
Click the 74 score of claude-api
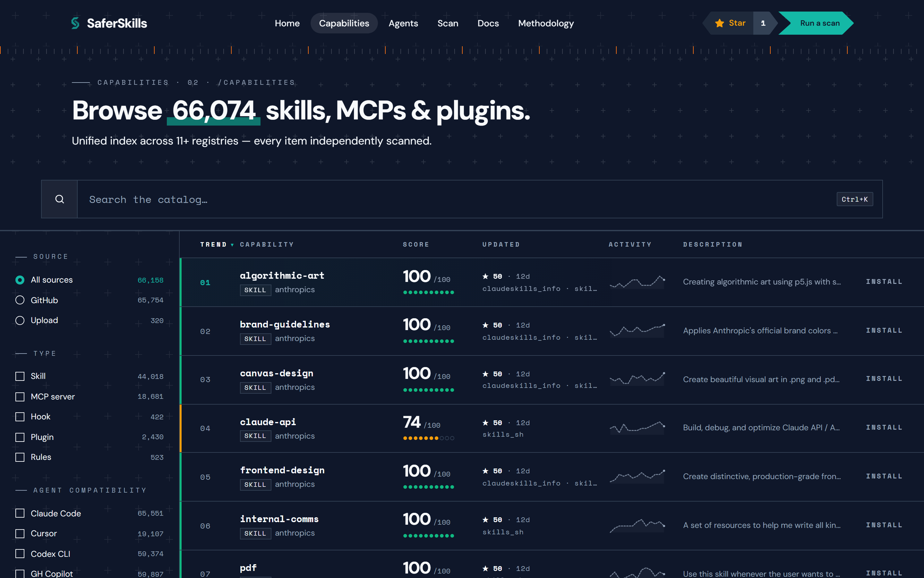pyautogui.click(x=412, y=422)
